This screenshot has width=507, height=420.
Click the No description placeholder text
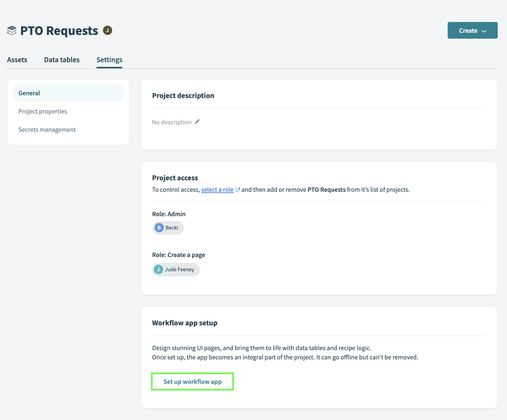tap(172, 122)
